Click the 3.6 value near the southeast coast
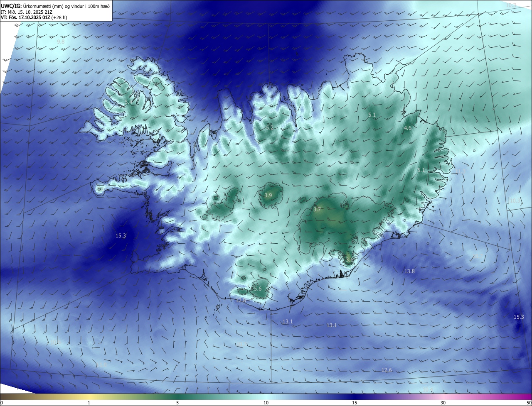 coord(349,260)
